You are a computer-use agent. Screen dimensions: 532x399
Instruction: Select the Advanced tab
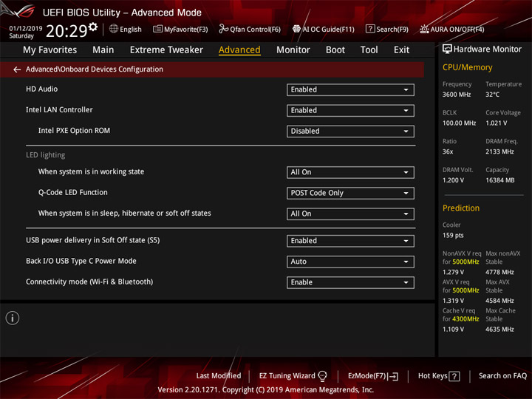coord(239,50)
